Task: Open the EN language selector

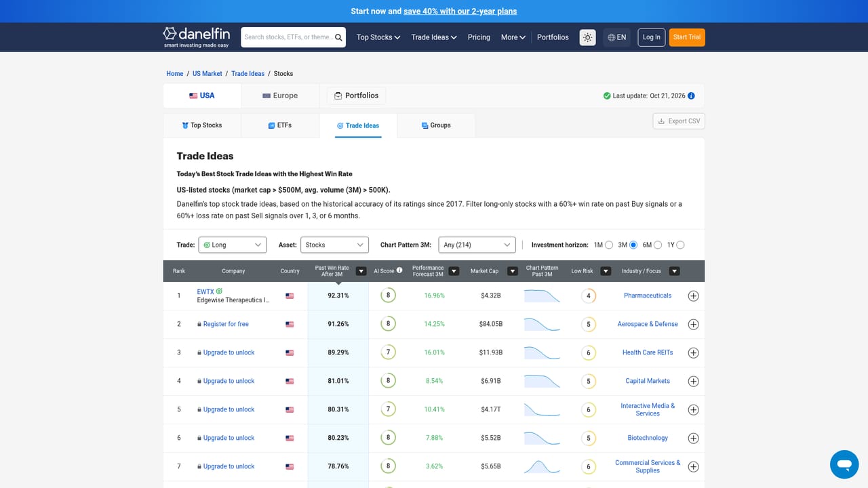Action: (x=617, y=37)
